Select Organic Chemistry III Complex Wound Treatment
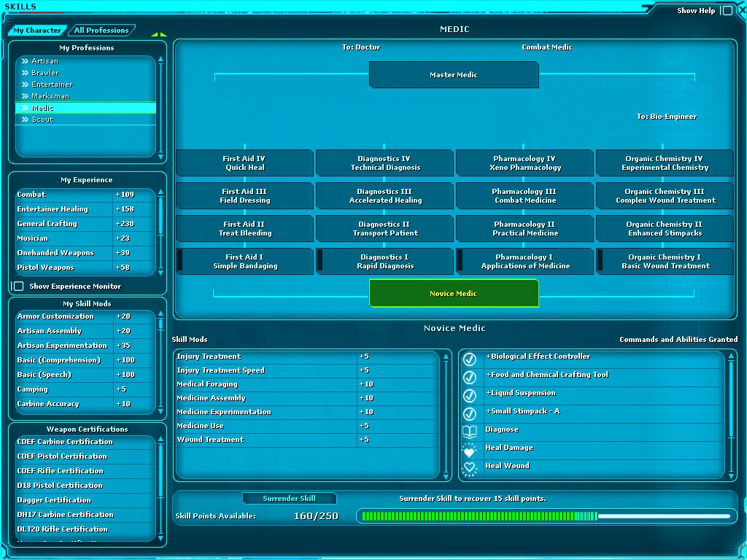 pyautogui.click(x=665, y=195)
